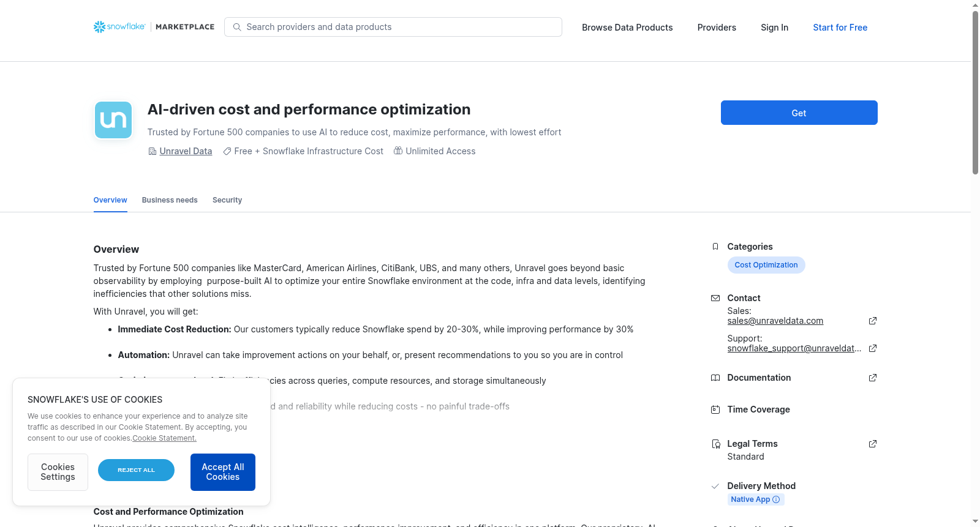Click the Unravel Data app logo

(113, 120)
